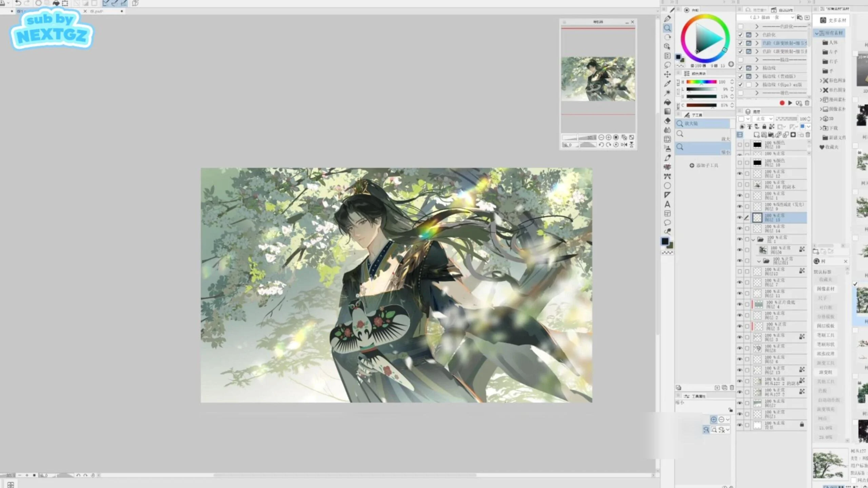Click the 图像素材 tag button
868x488 pixels.
(826, 289)
